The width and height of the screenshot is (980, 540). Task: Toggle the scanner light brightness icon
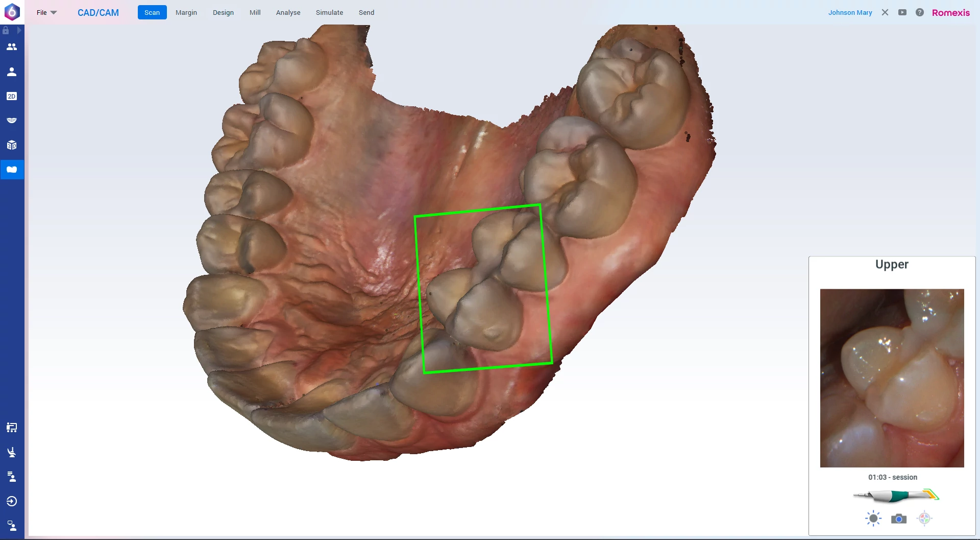click(x=873, y=519)
